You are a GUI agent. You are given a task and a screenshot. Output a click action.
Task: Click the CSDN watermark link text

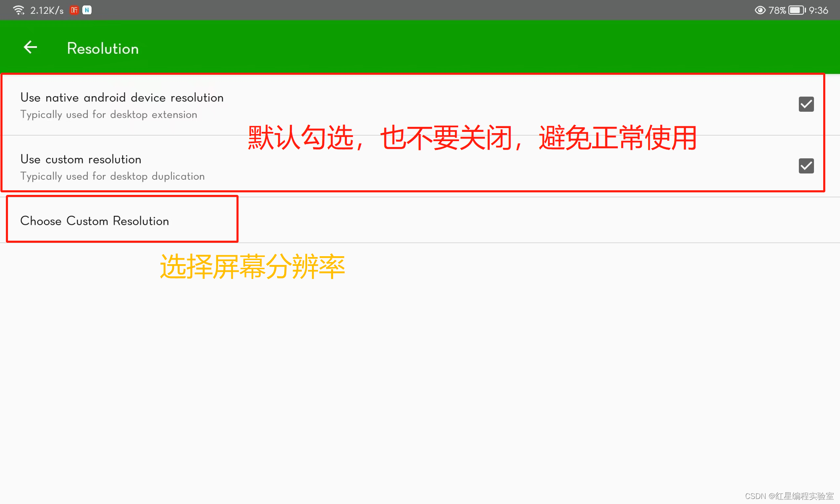(x=789, y=496)
